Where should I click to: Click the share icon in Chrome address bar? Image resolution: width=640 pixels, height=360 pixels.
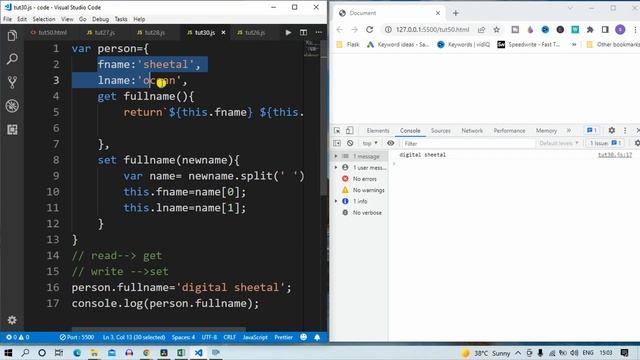coord(482,29)
